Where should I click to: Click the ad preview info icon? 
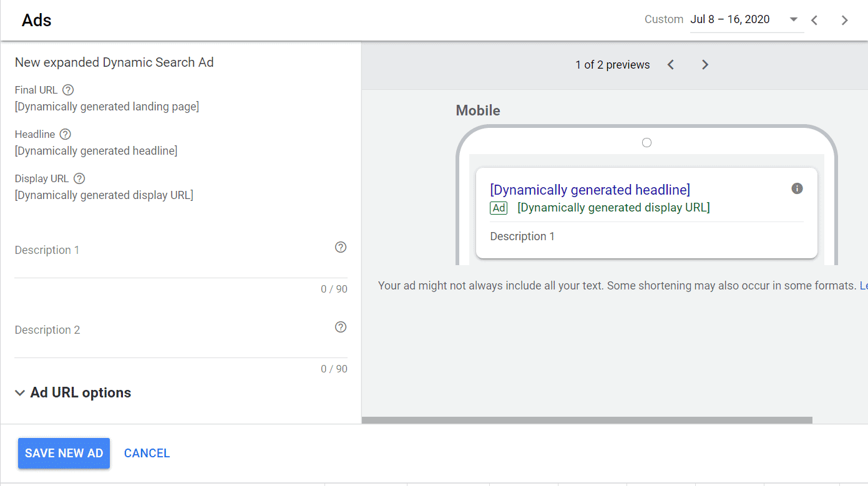pyautogui.click(x=797, y=188)
